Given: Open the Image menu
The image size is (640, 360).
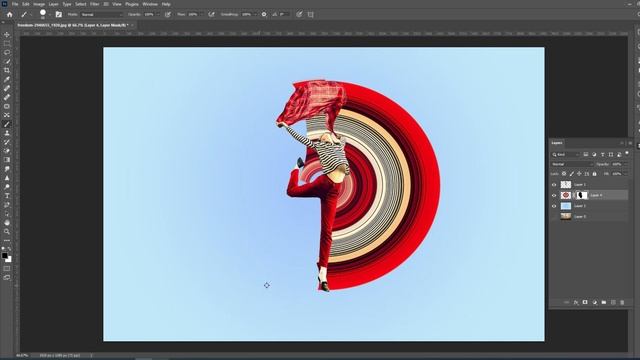Looking at the screenshot, I should tap(39, 4).
